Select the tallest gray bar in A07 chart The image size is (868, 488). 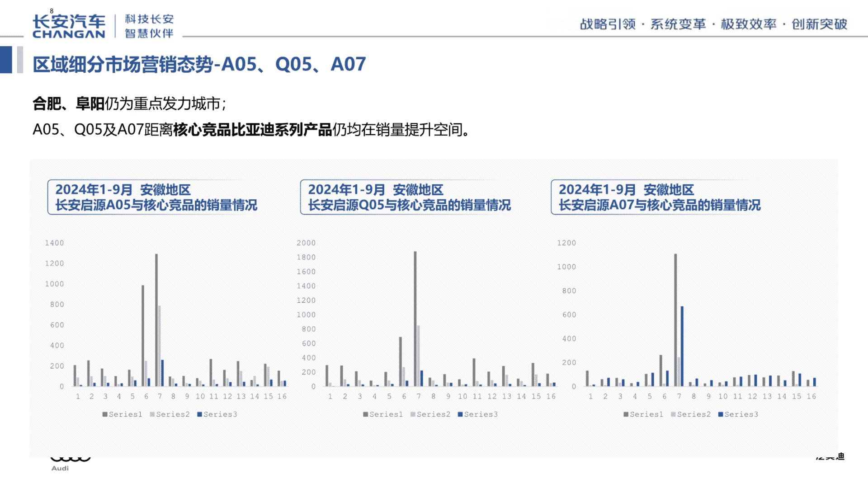(x=675, y=320)
